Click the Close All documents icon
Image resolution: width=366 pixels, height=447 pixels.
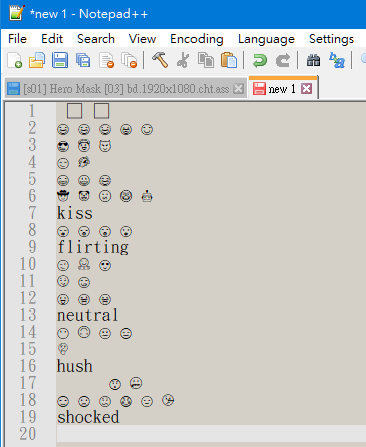pyautogui.click(x=129, y=60)
